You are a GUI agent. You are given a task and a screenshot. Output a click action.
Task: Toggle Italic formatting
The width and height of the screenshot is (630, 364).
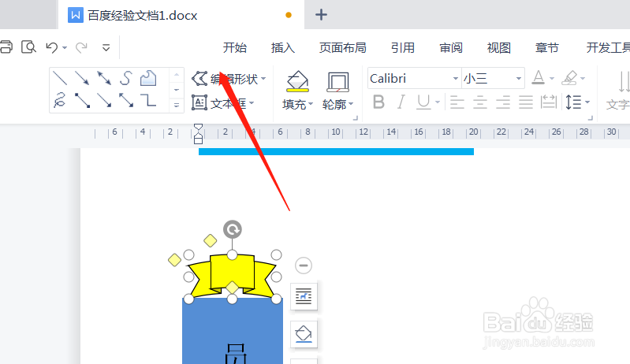click(401, 102)
